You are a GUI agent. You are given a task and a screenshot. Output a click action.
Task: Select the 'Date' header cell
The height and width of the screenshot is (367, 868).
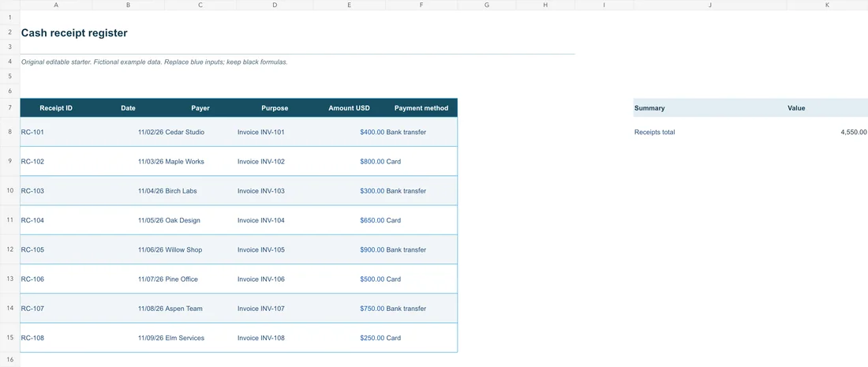(128, 108)
